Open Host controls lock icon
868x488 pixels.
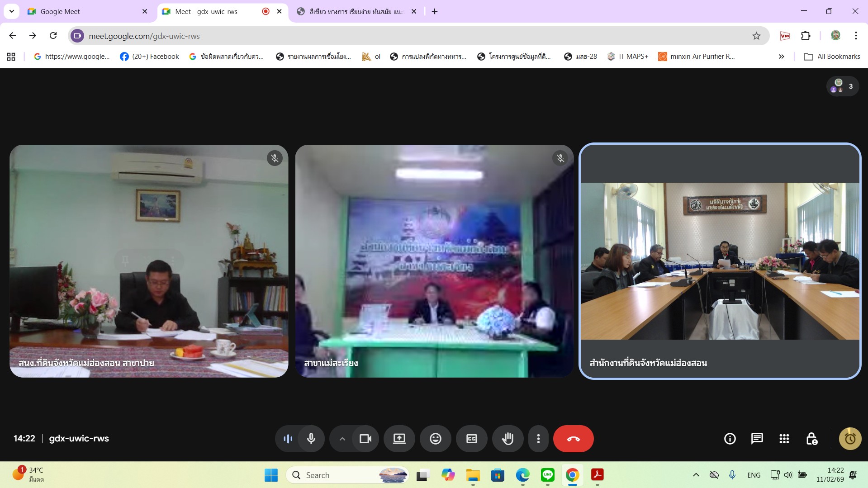pyautogui.click(x=811, y=439)
